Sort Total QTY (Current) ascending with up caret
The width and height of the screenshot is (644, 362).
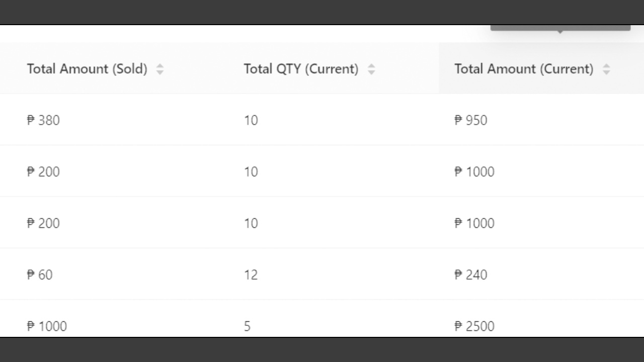click(x=371, y=66)
